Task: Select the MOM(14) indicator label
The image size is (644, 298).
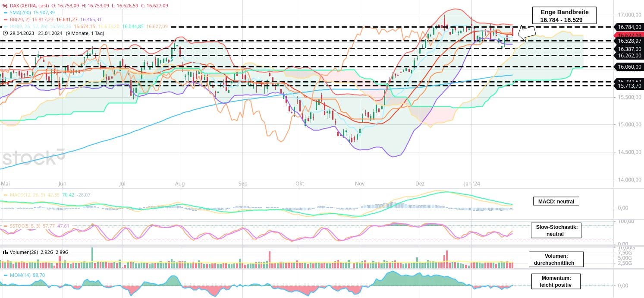Action: pyautogui.click(x=20, y=275)
